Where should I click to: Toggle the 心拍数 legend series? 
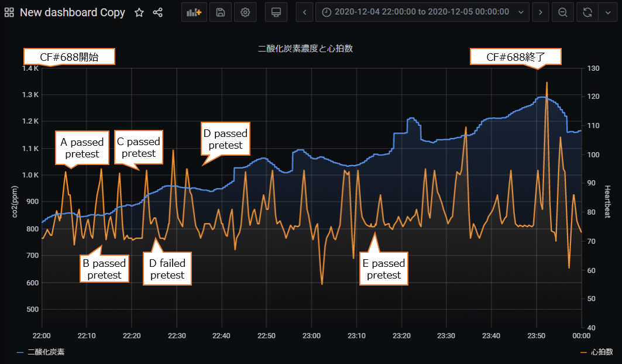[602, 352]
